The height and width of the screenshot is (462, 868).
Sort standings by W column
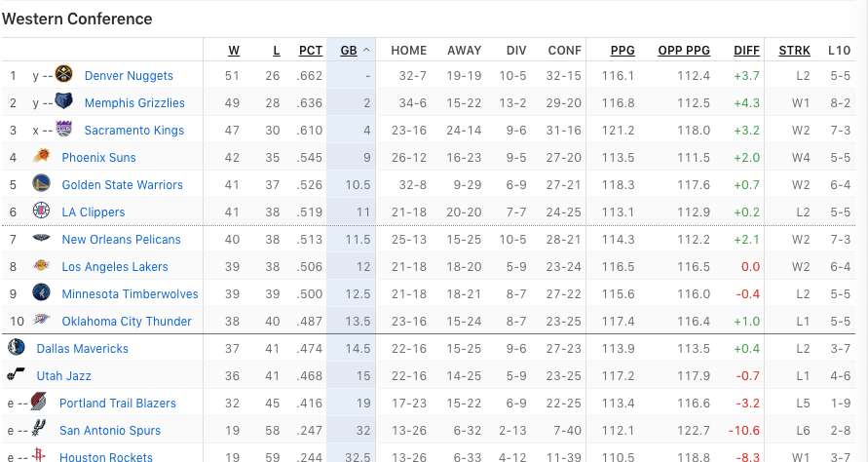tap(234, 51)
